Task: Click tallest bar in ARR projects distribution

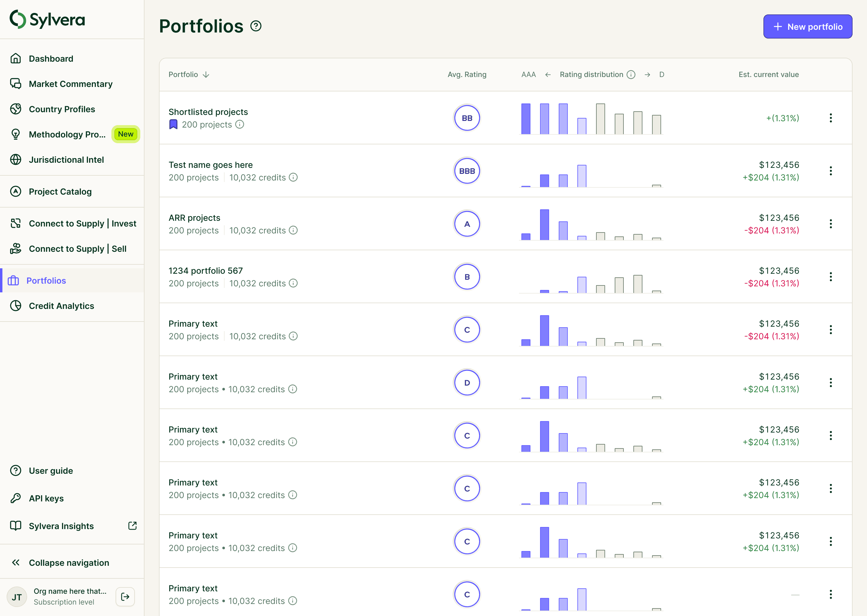Action: click(x=544, y=225)
